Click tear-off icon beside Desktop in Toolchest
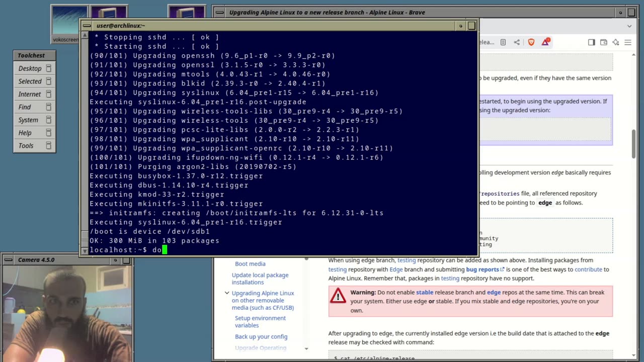This screenshot has width=644, height=362. (x=49, y=68)
